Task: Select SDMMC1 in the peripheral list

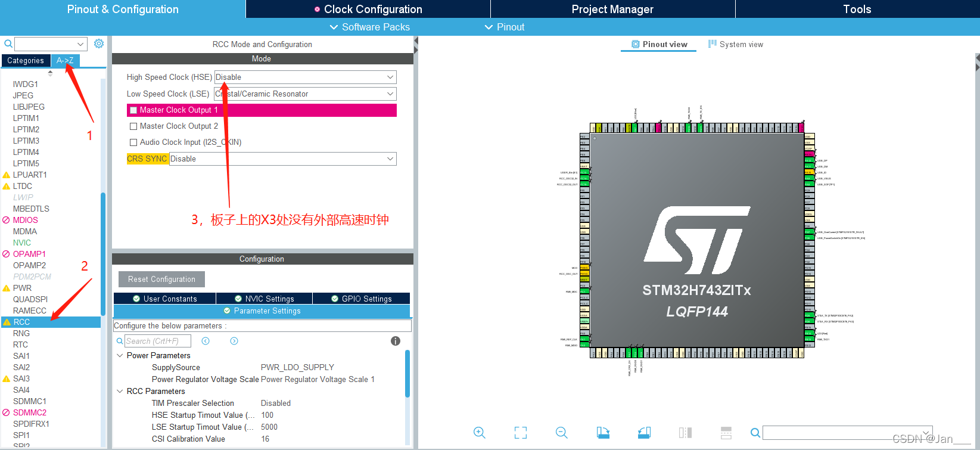Action: point(30,401)
